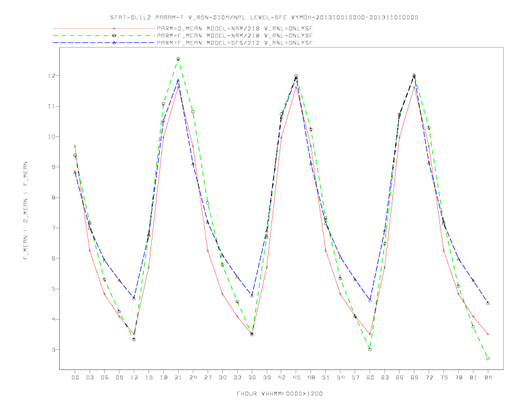Viewport: 532px width, 411px height.
Task: Click y-axis tick label 7
Action: point(54,228)
